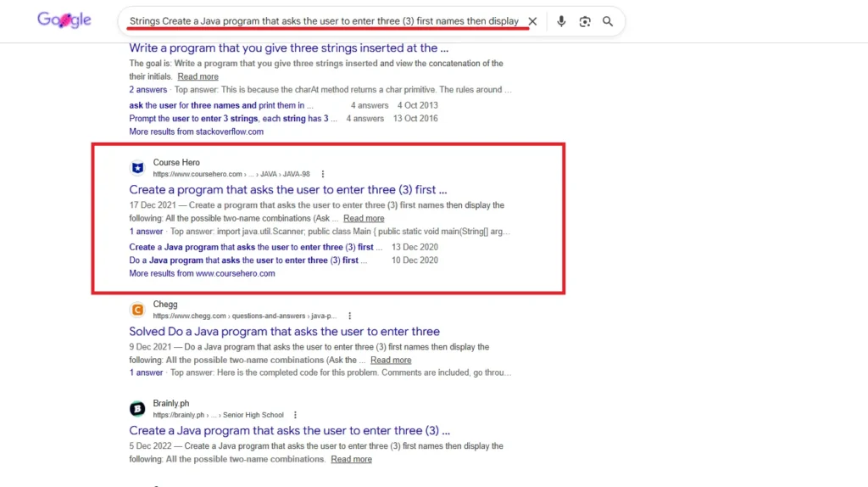Open 'Create a program that asks the user' Course Hero result
Screen dimensions: 868x487
click(x=288, y=189)
